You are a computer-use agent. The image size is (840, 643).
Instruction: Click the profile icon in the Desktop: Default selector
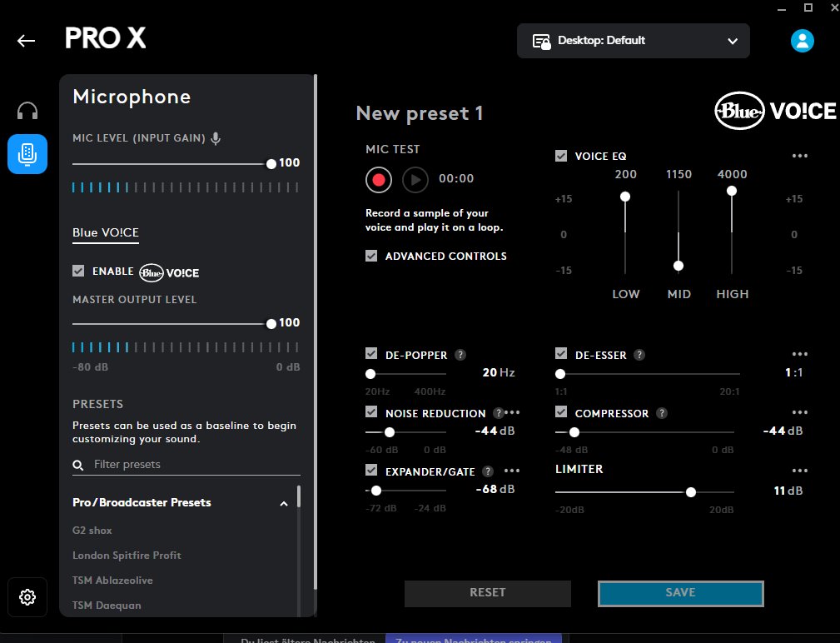(x=541, y=42)
